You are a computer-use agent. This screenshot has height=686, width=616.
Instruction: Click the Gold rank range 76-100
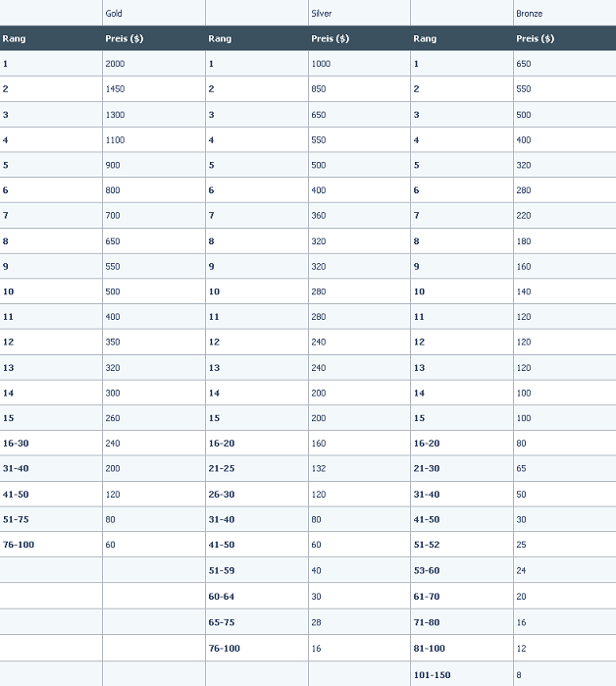19,545
